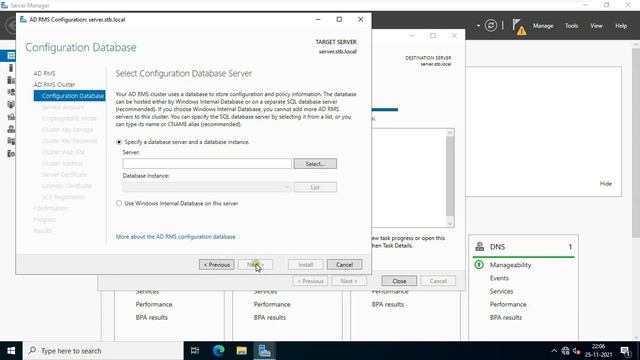
Task: Open the Help menu in Server Manager
Action: pos(621,26)
